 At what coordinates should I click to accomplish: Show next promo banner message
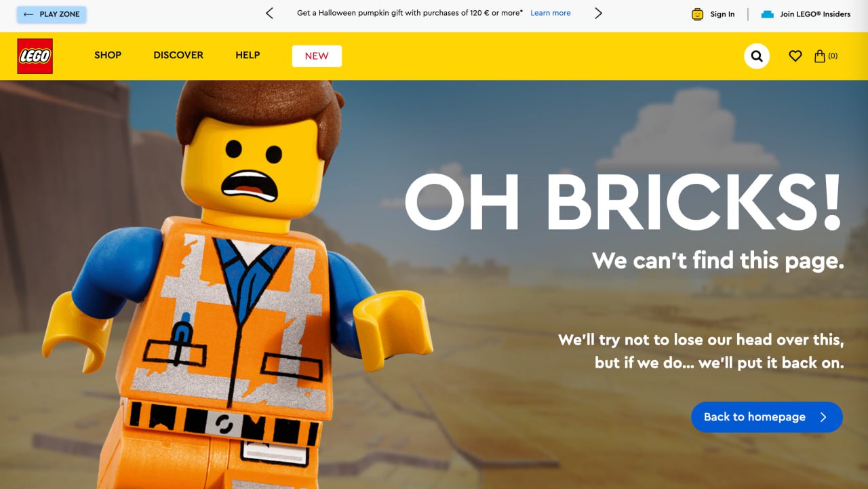coord(598,14)
